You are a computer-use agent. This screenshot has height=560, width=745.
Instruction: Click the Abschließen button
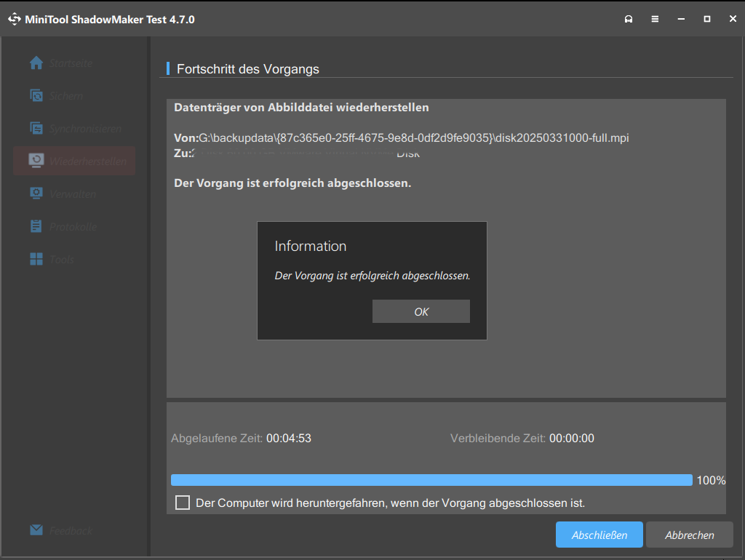(x=599, y=535)
